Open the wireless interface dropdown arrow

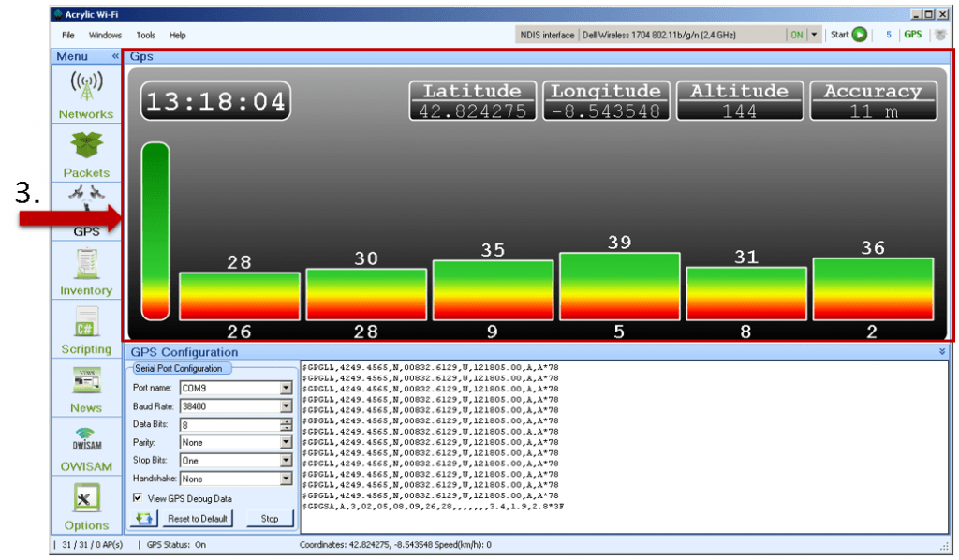click(x=814, y=35)
